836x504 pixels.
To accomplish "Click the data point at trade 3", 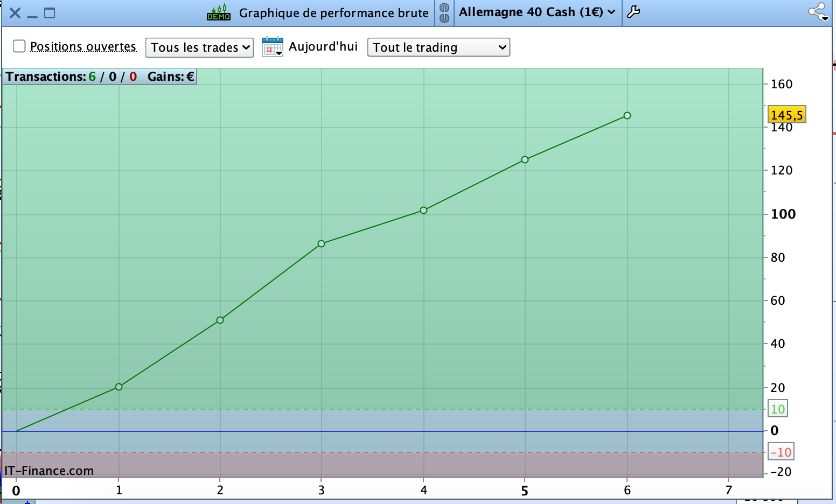I will click(322, 243).
